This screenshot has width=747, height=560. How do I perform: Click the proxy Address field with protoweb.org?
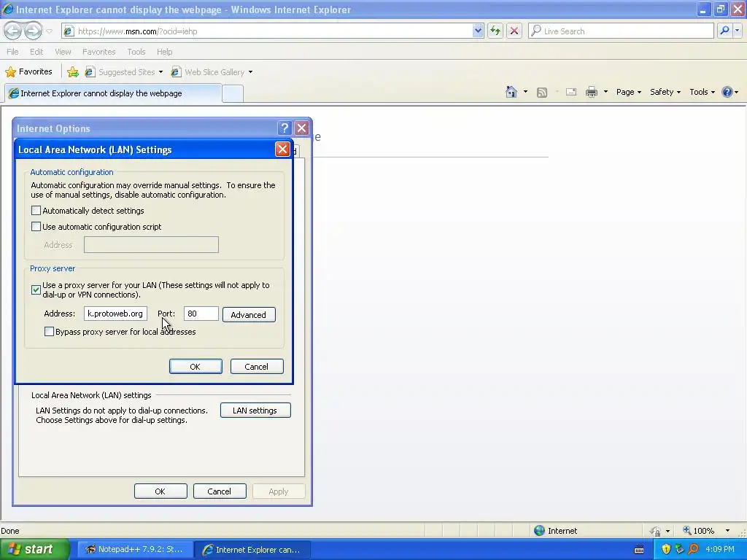pos(115,314)
